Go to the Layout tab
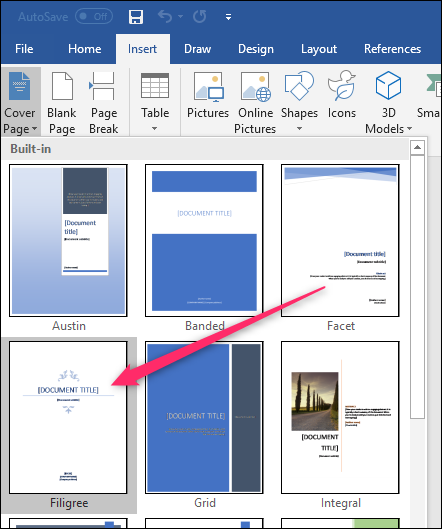Viewport: 442px width, 529px height. (319, 49)
